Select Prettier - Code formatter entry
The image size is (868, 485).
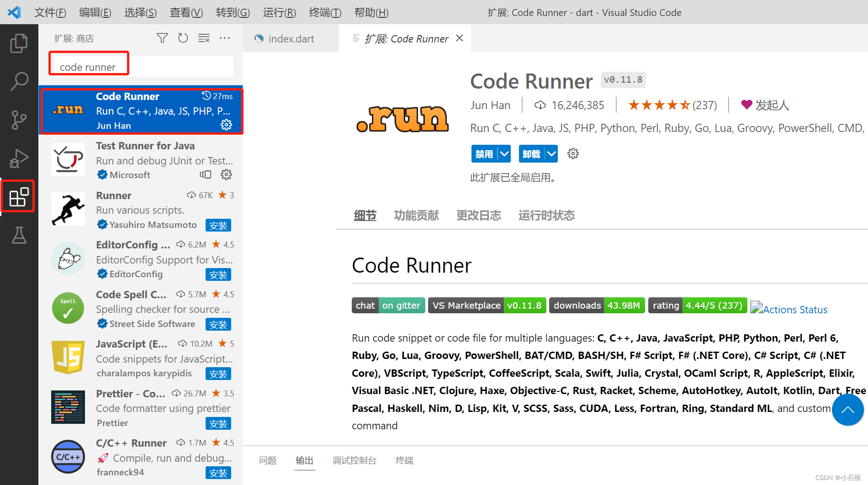coord(141,407)
